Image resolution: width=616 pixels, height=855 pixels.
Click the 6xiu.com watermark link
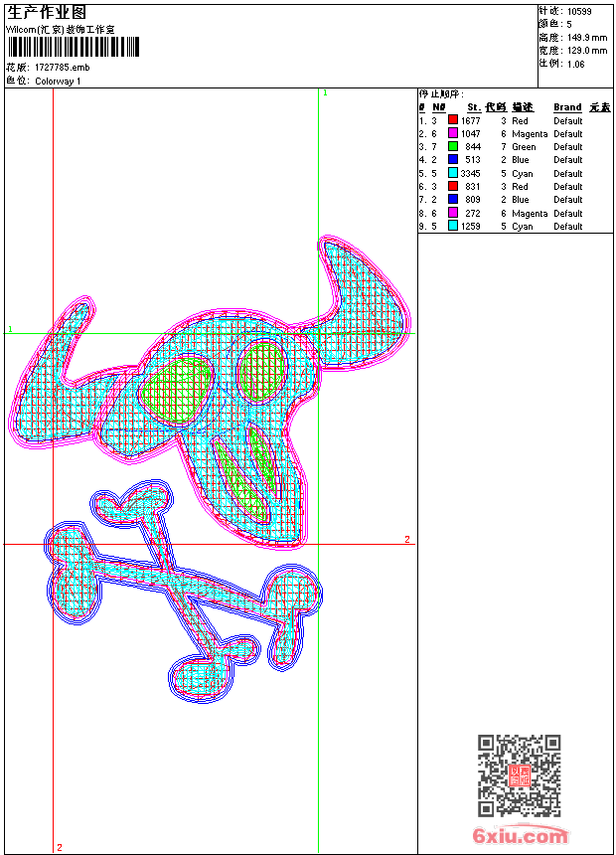(x=520, y=835)
